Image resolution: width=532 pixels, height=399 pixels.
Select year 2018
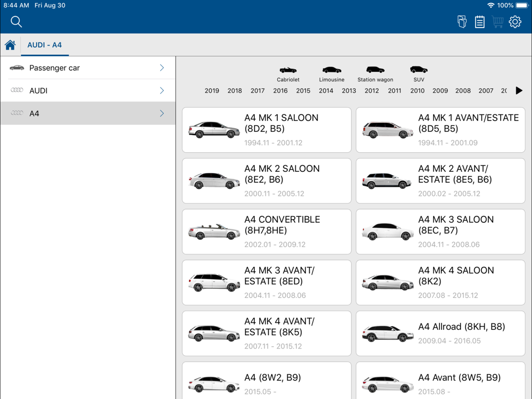pos(235,90)
